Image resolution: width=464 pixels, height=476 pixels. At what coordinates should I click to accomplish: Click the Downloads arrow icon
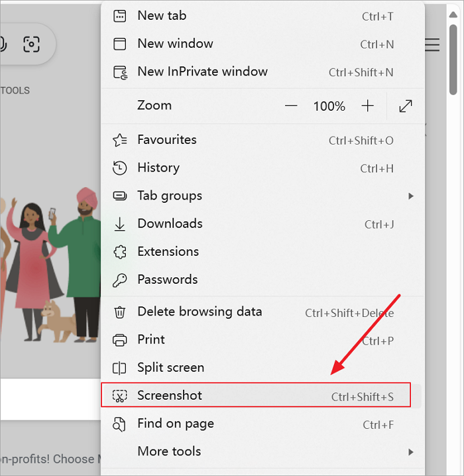click(x=120, y=224)
